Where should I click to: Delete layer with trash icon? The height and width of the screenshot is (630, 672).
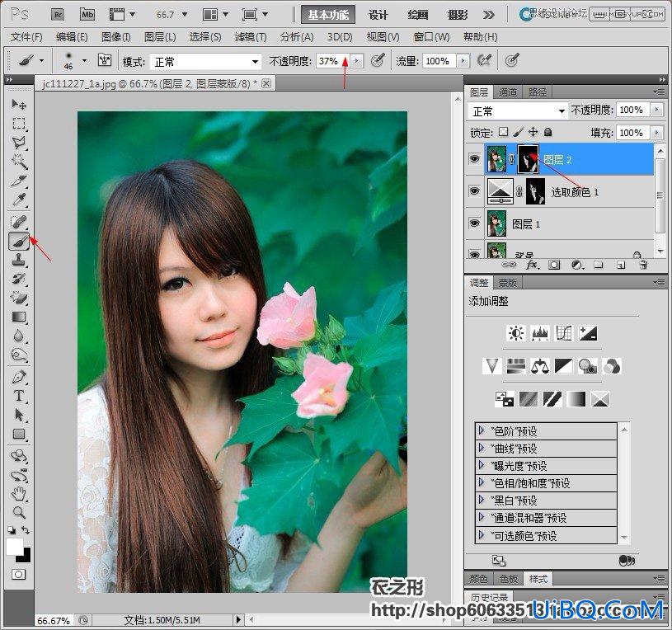click(x=643, y=266)
